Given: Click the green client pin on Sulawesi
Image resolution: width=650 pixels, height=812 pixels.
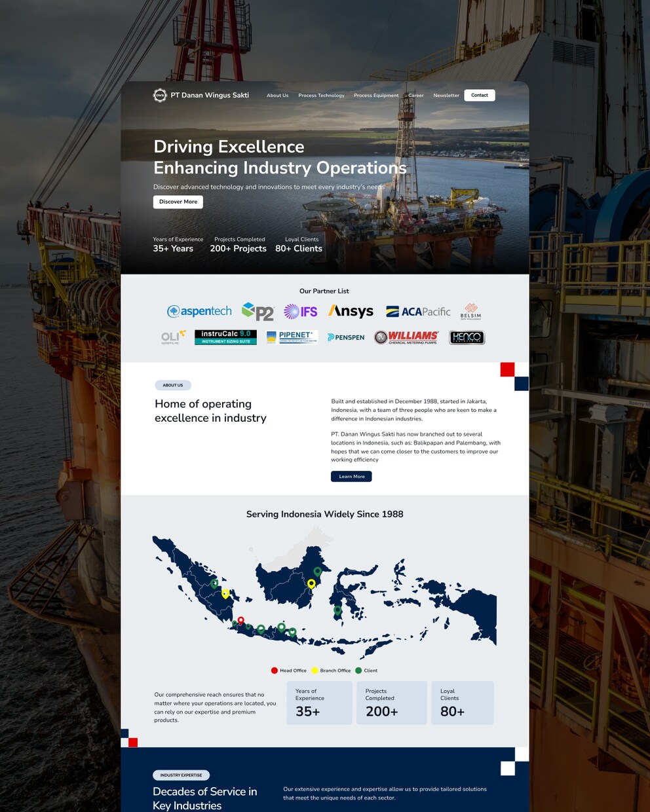Looking at the screenshot, I should tap(337, 611).
